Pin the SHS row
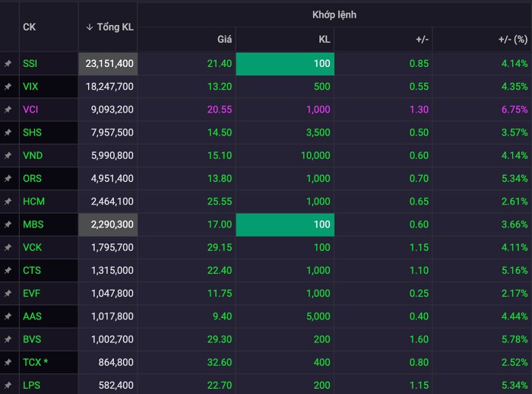 pos(8,132)
